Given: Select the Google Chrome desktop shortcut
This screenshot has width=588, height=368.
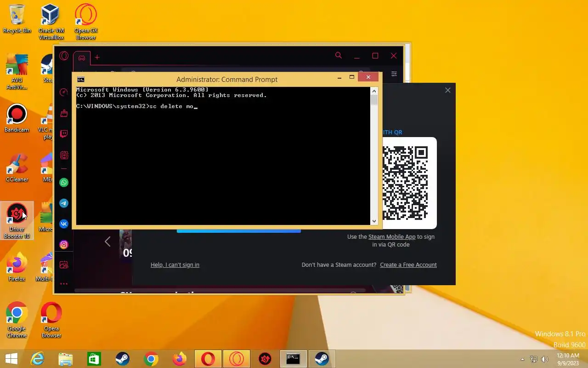Looking at the screenshot, I should coord(17,320).
